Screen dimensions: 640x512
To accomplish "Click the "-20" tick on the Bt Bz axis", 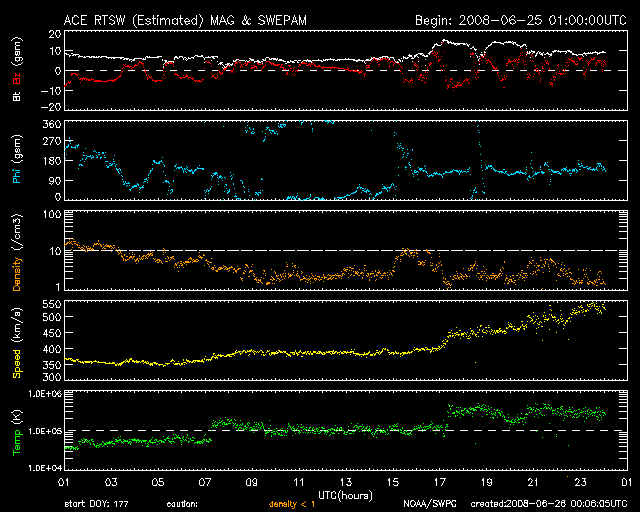I will [x=51, y=107].
